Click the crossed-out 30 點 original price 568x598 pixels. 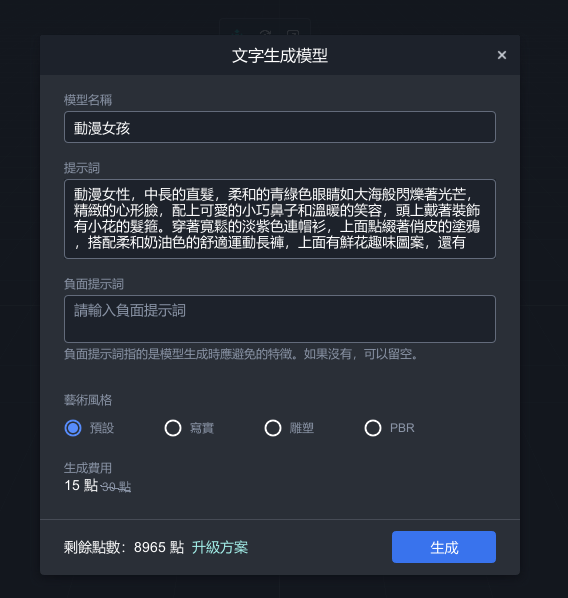point(116,487)
